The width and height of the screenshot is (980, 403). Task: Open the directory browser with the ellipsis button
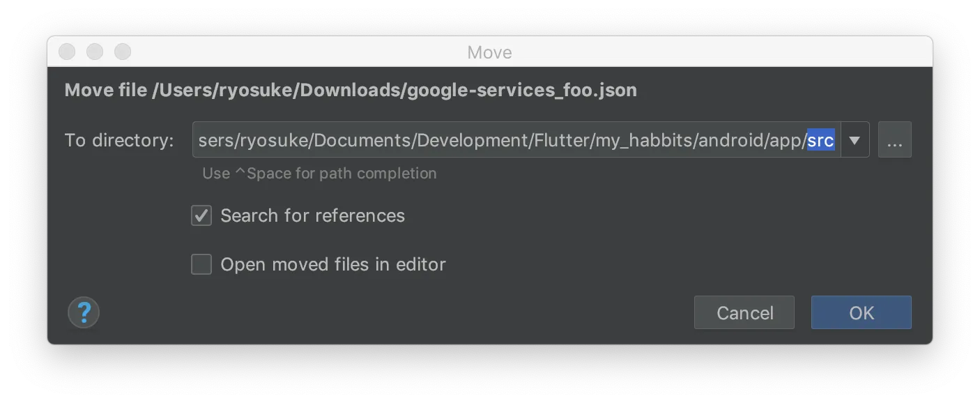894,140
